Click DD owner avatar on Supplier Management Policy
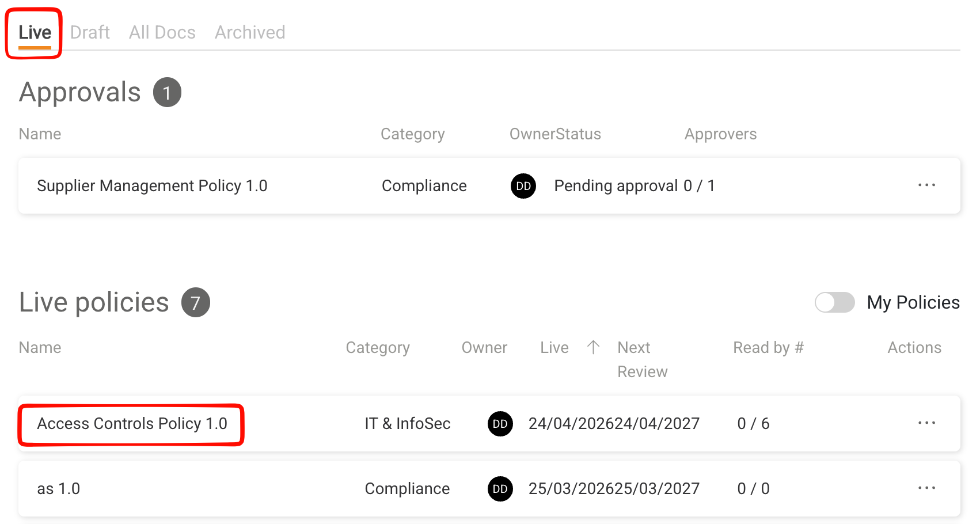This screenshot has height=524, width=980. [x=523, y=186]
